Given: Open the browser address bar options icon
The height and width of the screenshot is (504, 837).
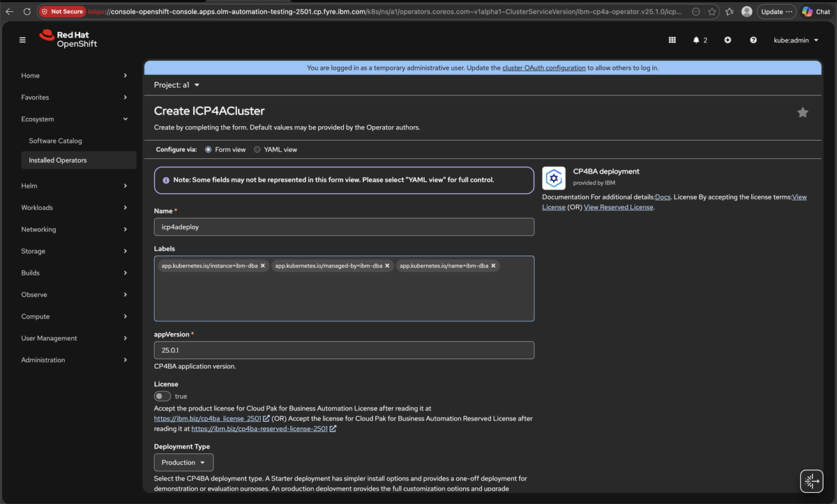Looking at the screenshot, I should point(696,12).
